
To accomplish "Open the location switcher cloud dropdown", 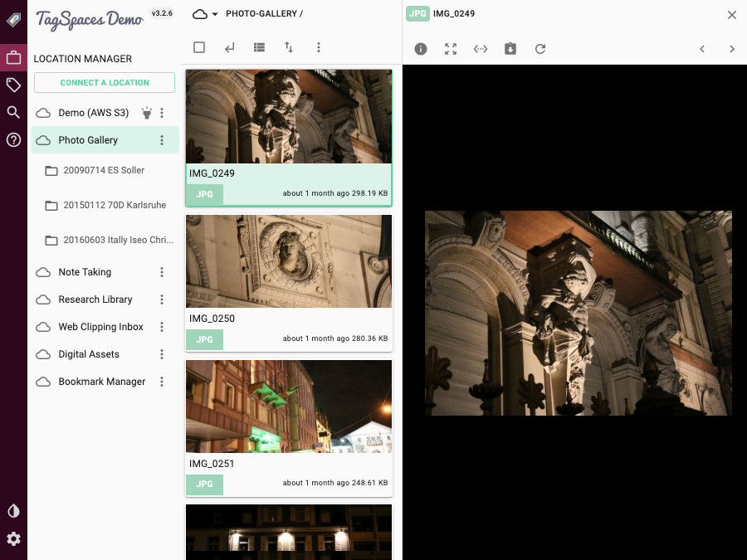I will click(x=205, y=14).
